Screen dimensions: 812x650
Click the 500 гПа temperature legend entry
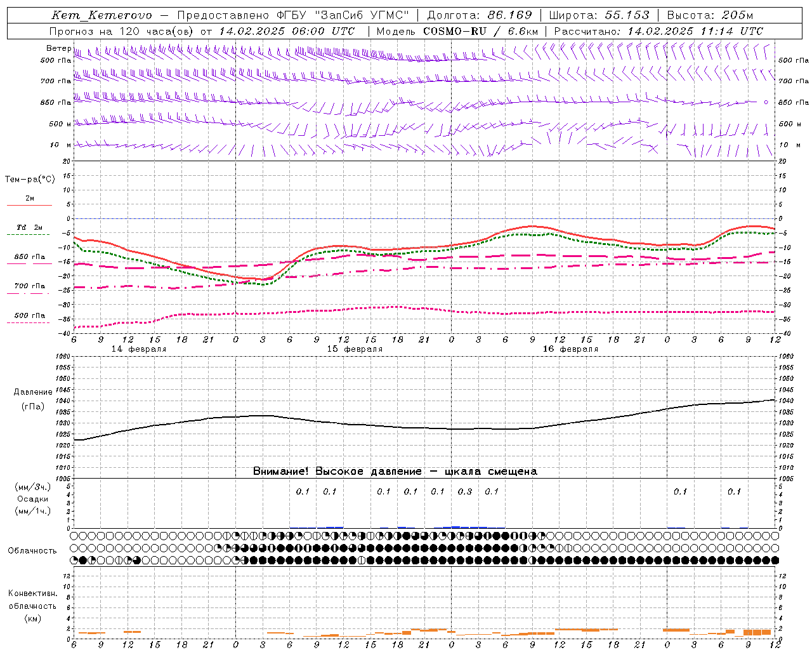pos(30,315)
